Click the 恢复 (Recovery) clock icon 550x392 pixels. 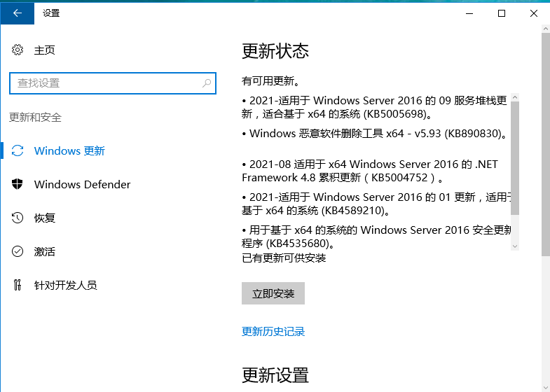point(18,218)
